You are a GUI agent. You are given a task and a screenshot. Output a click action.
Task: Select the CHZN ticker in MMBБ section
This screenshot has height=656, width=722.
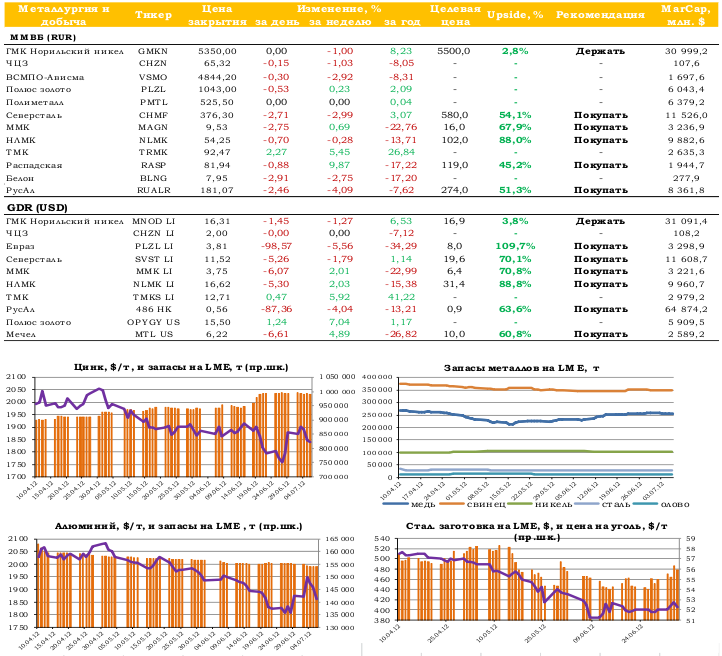pos(152,64)
